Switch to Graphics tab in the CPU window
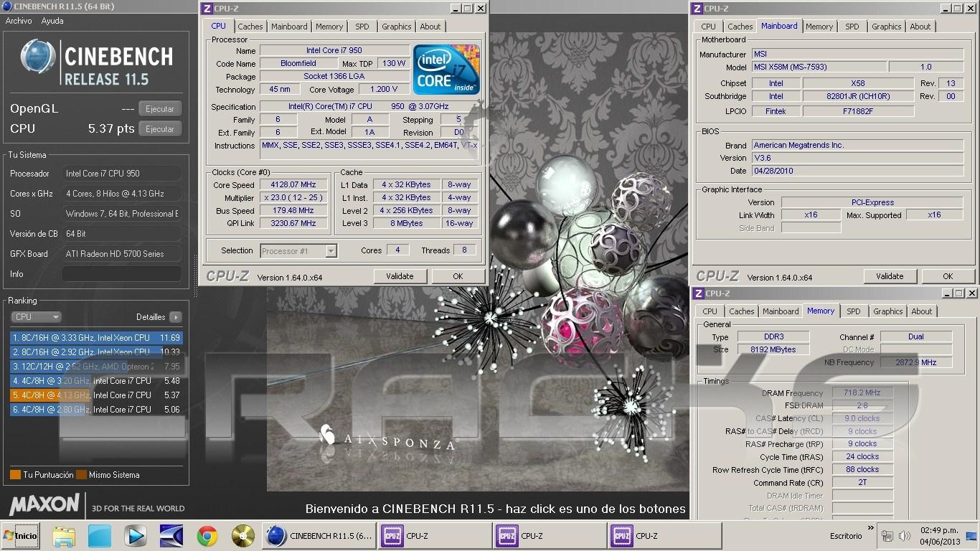Screen dimensions: 980x551 397,27
